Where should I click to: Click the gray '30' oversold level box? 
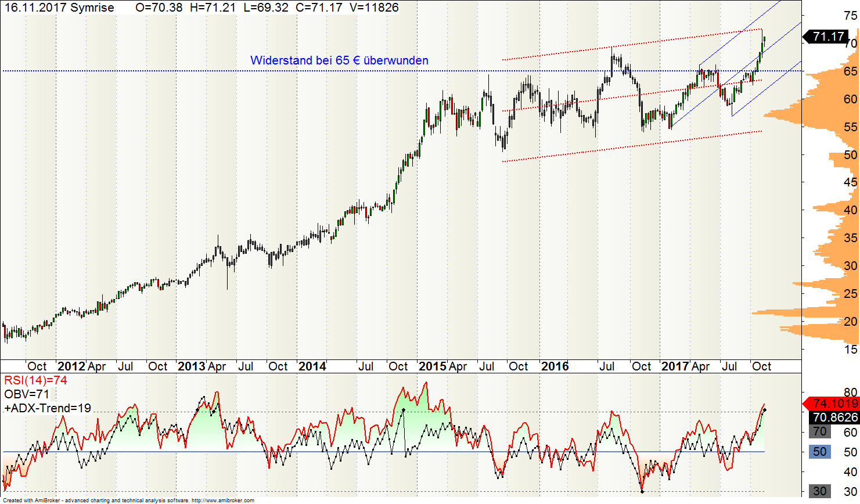click(x=820, y=491)
